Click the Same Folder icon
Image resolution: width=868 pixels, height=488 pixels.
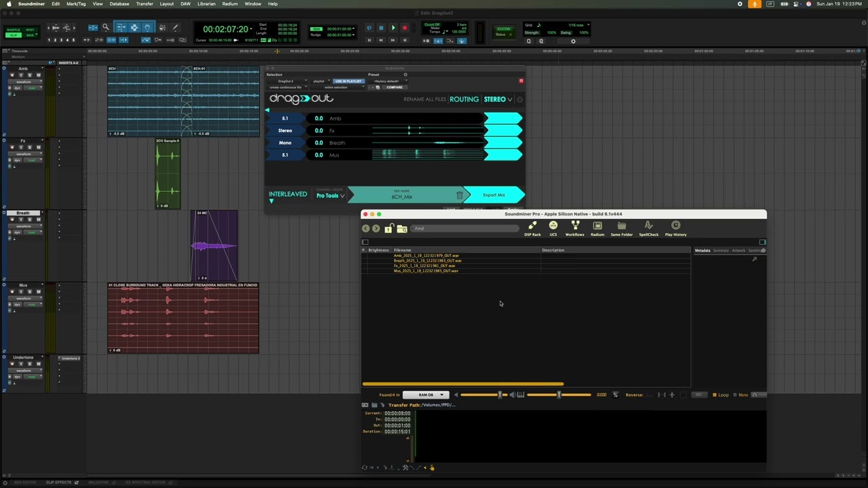coord(621,229)
